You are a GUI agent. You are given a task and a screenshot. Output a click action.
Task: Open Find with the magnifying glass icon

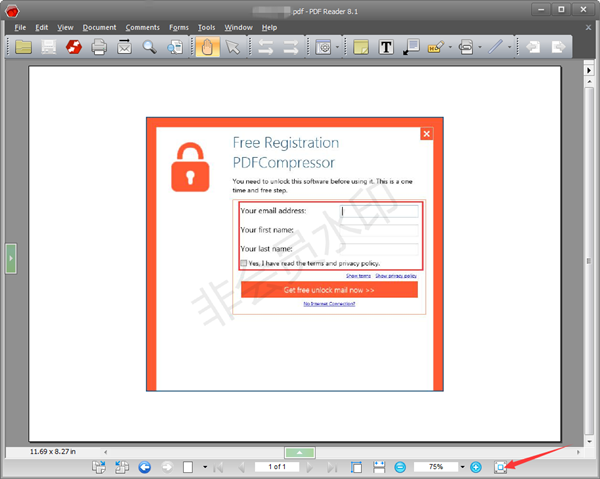[x=150, y=47]
